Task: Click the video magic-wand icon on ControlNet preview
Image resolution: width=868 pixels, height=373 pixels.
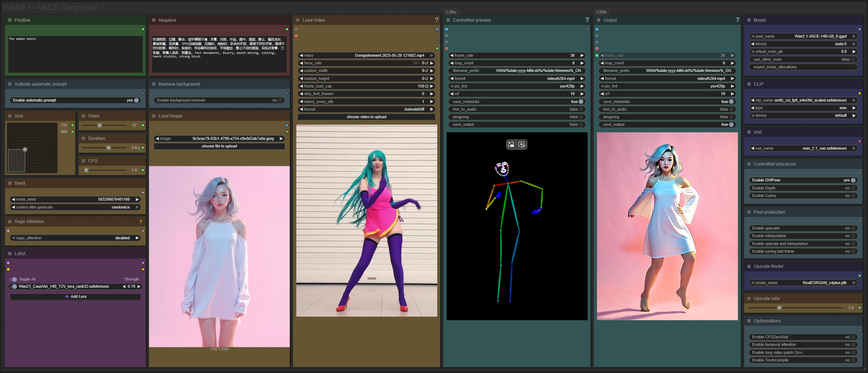Action: coord(522,145)
